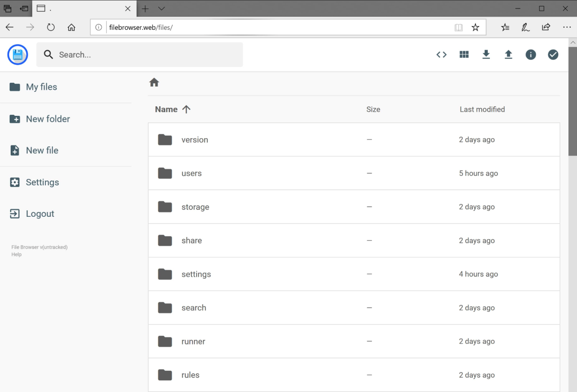Open the info circle icon
Screen dimensions: 577x392
coord(531,54)
